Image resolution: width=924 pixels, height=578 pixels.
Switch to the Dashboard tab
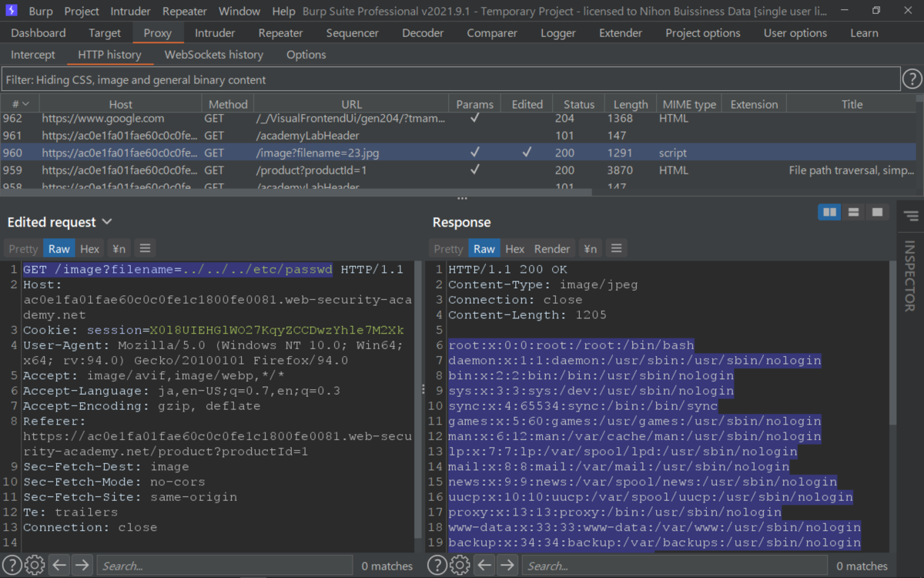point(38,33)
